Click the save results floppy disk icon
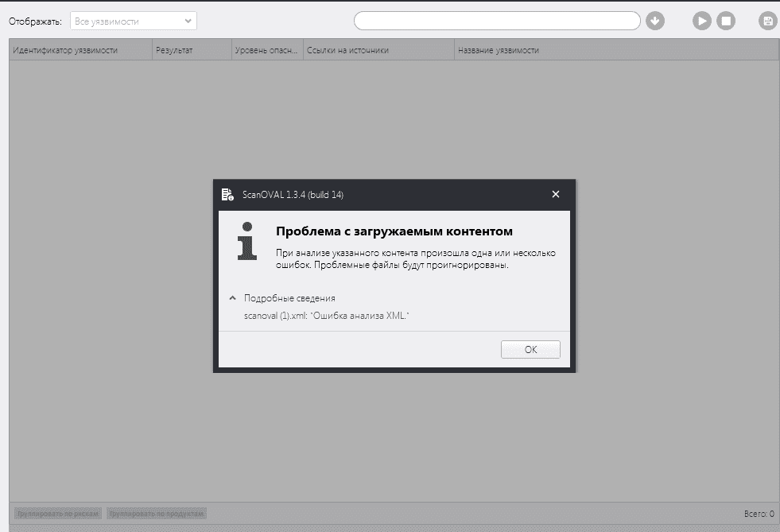 click(767, 21)
